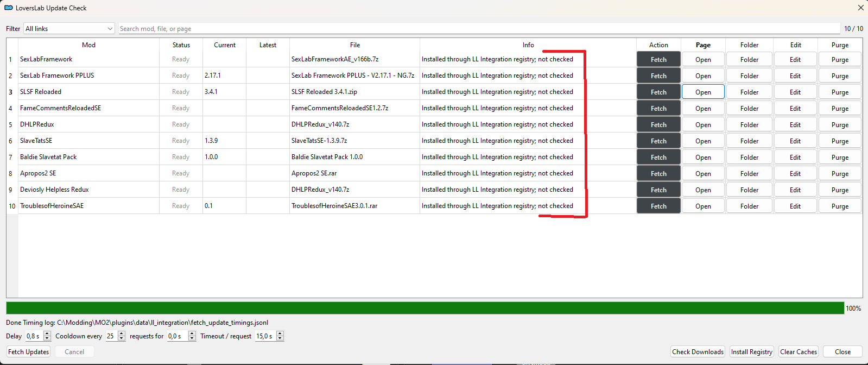
Task: Click the search mod, file, or page field
Action: [479, 29]
